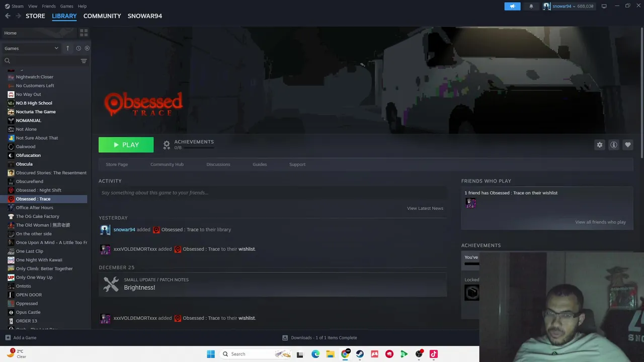Open the STORE tab
Screen dimensions: 644x362
35,16
